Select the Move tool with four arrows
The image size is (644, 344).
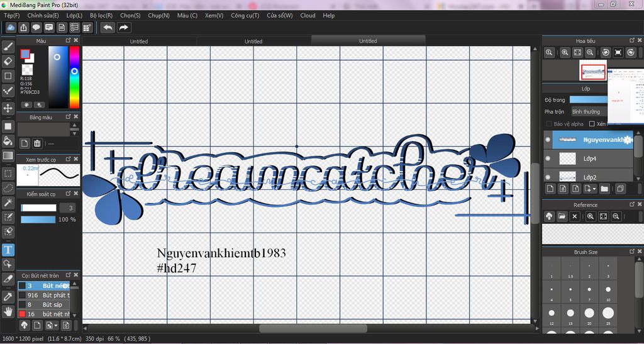click(8, 108)
